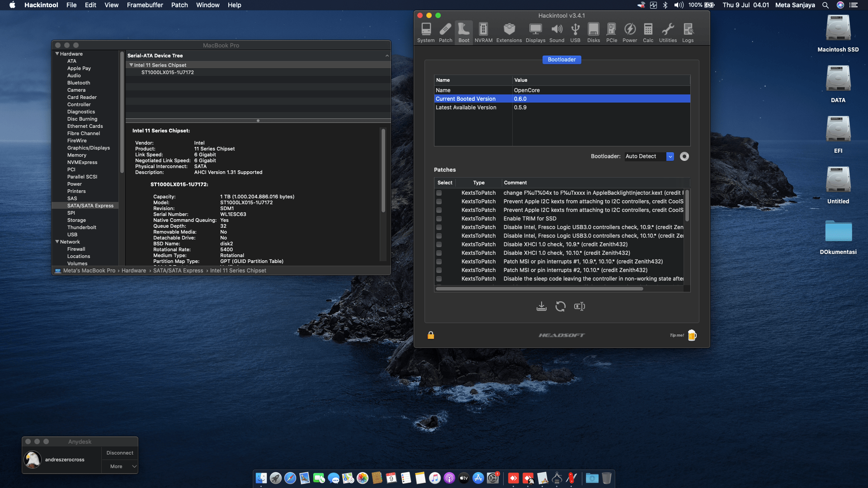Sort patches table by Type column header

(x=479, y=183)
